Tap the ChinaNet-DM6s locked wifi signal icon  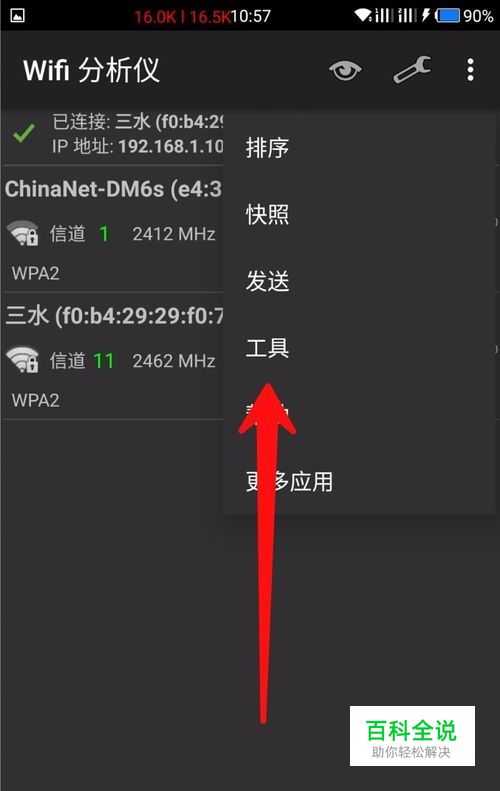23,234
